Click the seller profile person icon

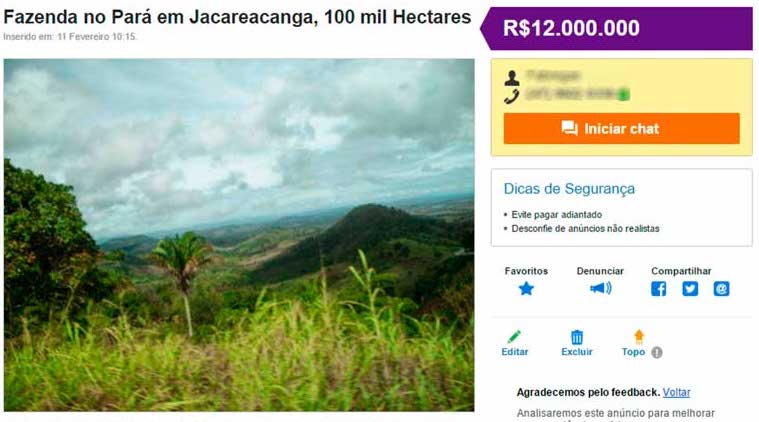(512, 78)
